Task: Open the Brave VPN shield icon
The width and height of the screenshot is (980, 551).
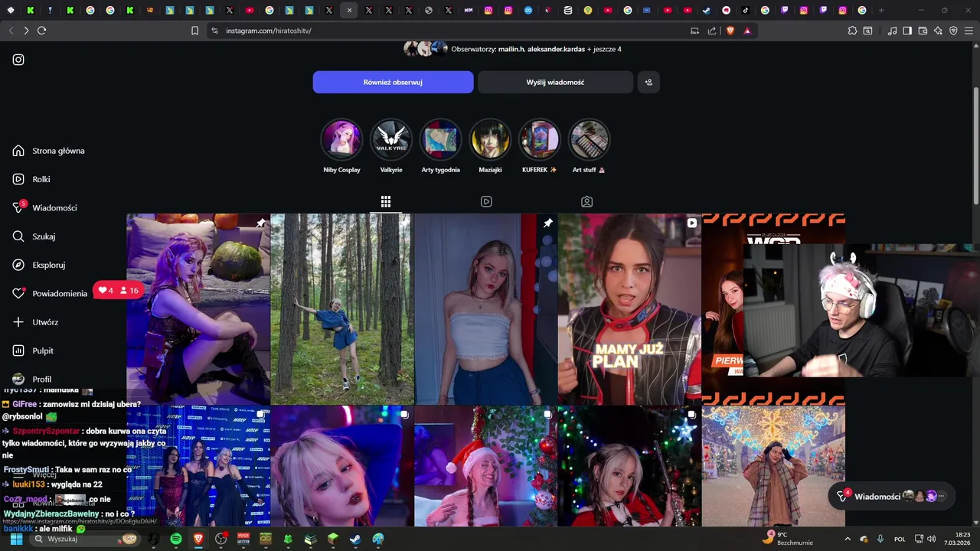Action: (954, 31)
